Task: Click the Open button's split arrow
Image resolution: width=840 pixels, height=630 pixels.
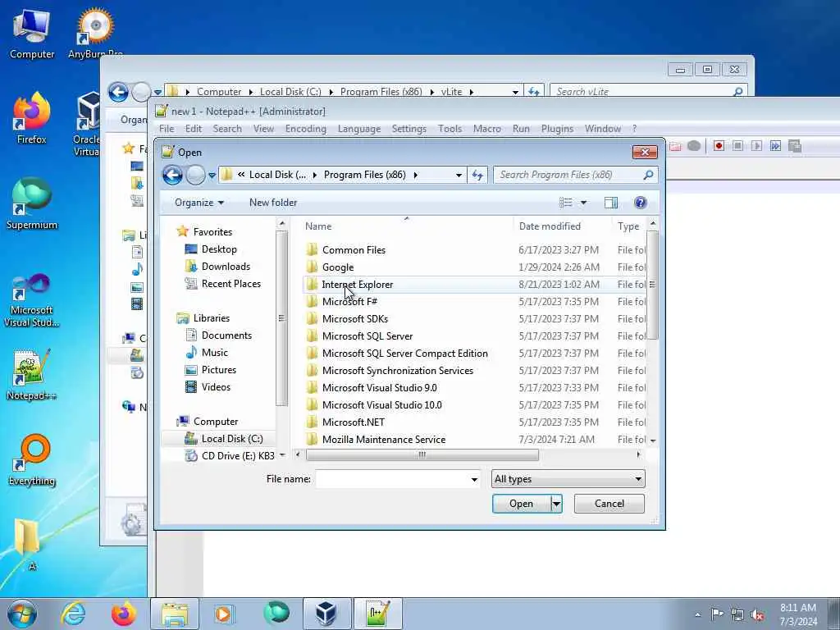Action: coord(556,504)
